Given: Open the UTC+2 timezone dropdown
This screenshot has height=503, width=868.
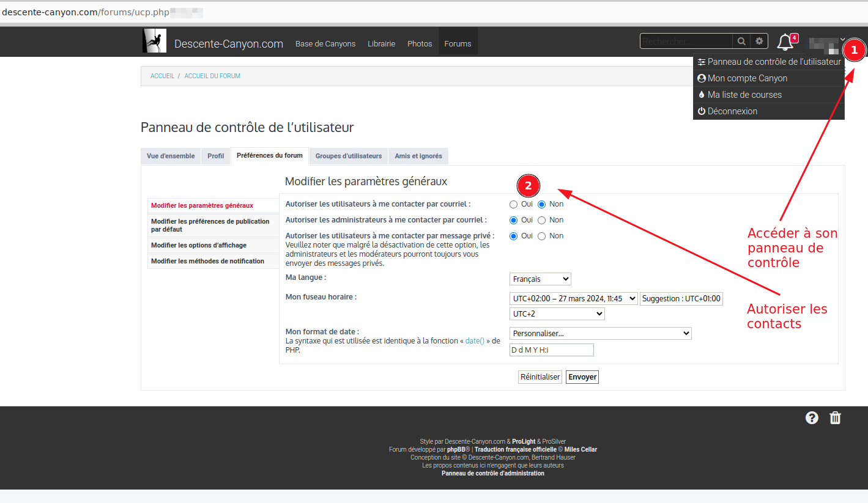Looking at the screenshot, I should coord(557,314).
